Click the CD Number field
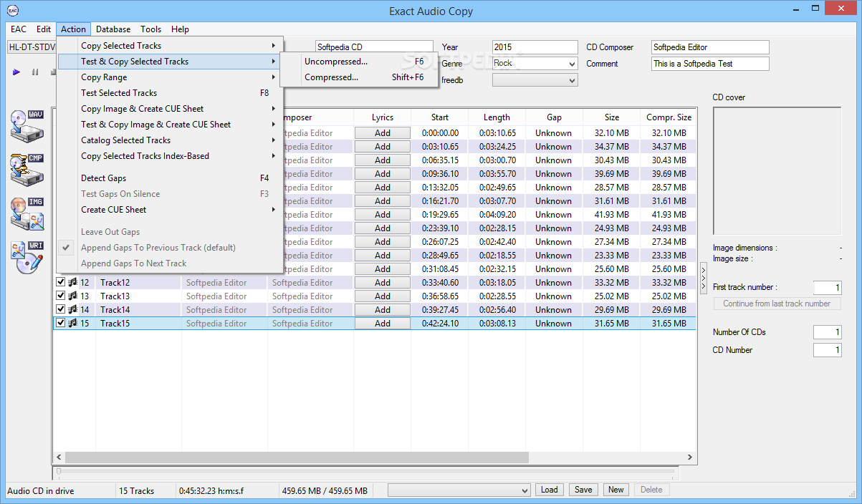This screenshot has height=504, width=862. click(x=827, y=350)
